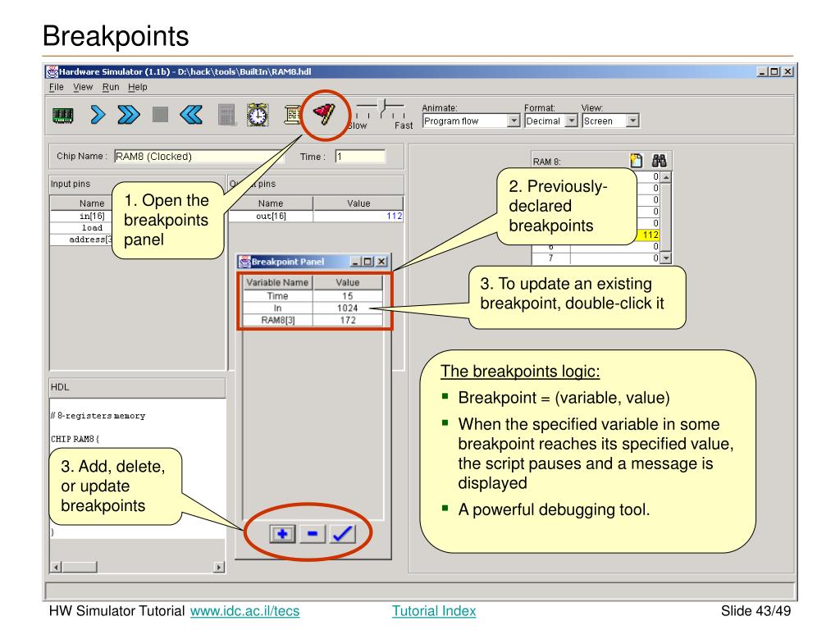
Task: Click the add breakpoint plus button
Action: coord(282,533)
